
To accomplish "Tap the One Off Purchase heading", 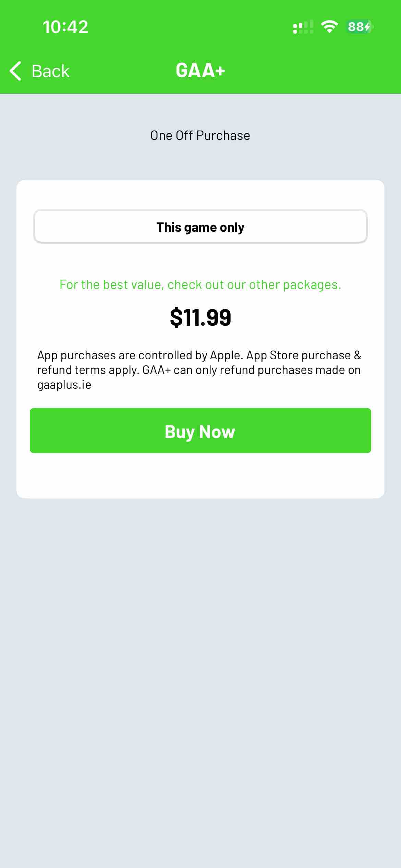I will pyautogui.click(x=200, y=136).
